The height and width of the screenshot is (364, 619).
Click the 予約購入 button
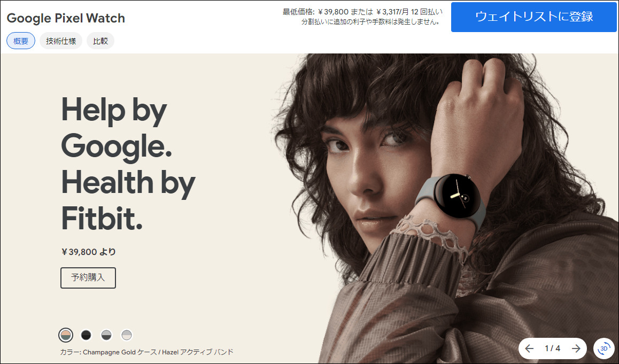(88, 277)
